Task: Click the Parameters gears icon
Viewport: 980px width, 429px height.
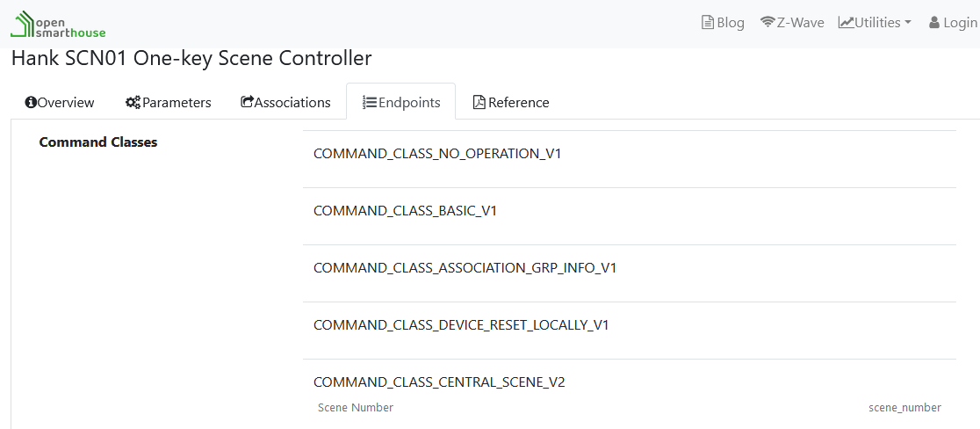Action: [133, 102]
